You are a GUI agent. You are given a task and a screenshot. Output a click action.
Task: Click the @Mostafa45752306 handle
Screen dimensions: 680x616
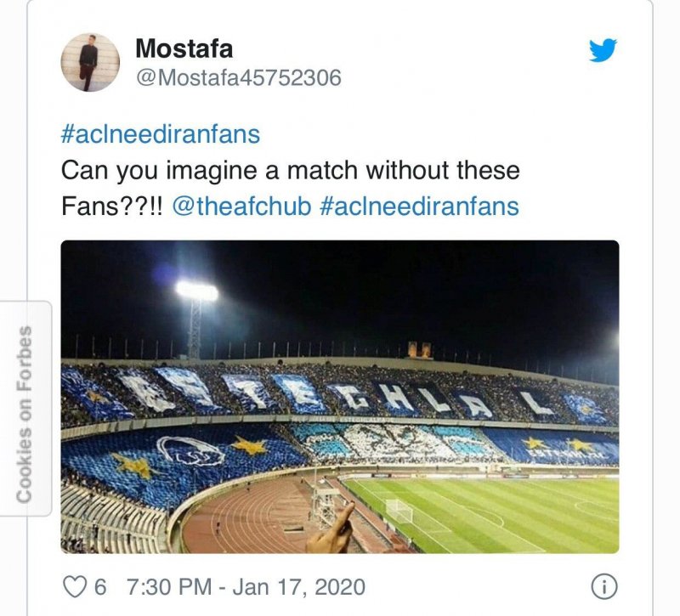(238, 78)
